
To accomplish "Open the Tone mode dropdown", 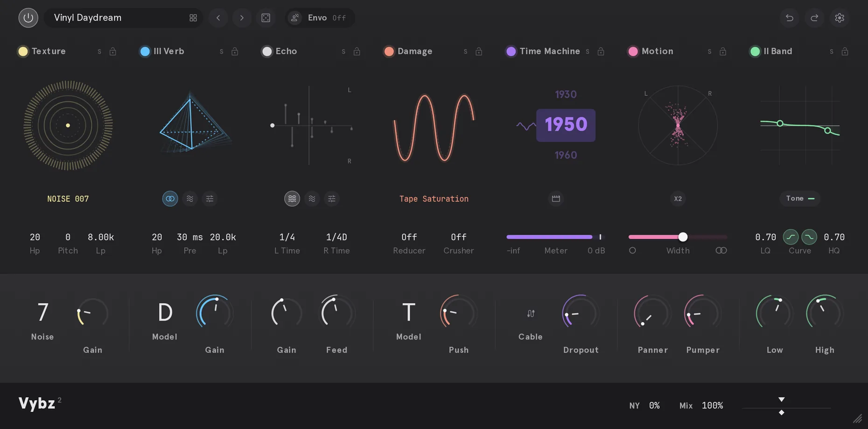I will point(800,198).
